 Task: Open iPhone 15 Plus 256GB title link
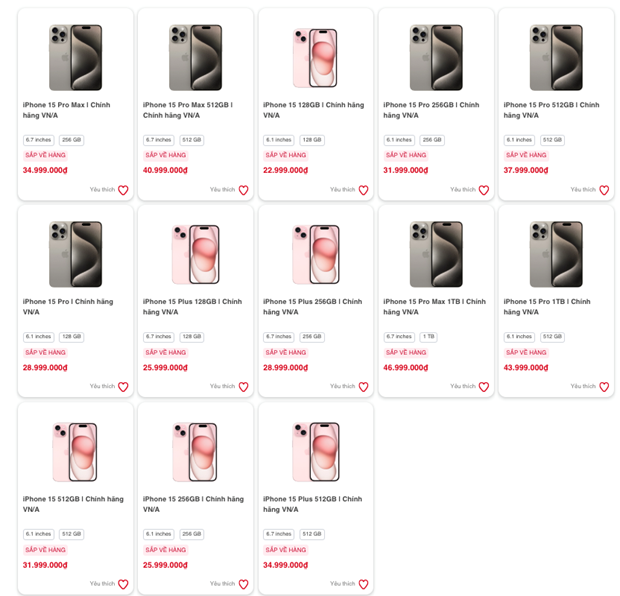point(312,306)
